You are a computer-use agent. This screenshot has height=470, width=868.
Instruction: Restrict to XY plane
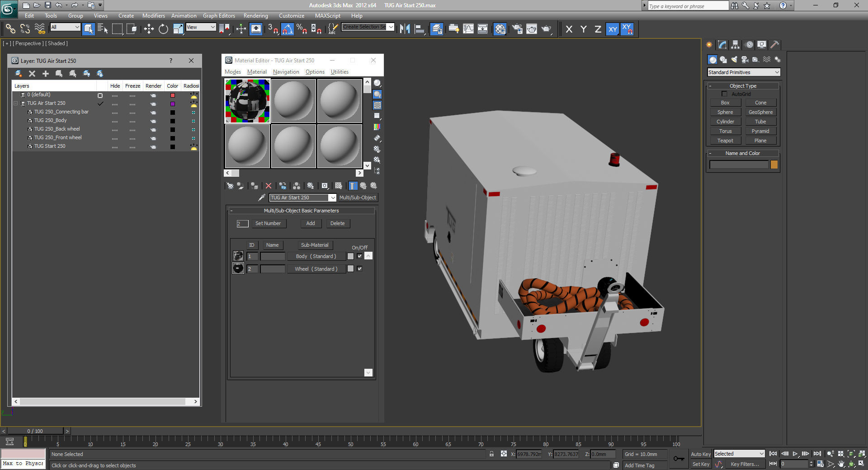pos(613,29)
